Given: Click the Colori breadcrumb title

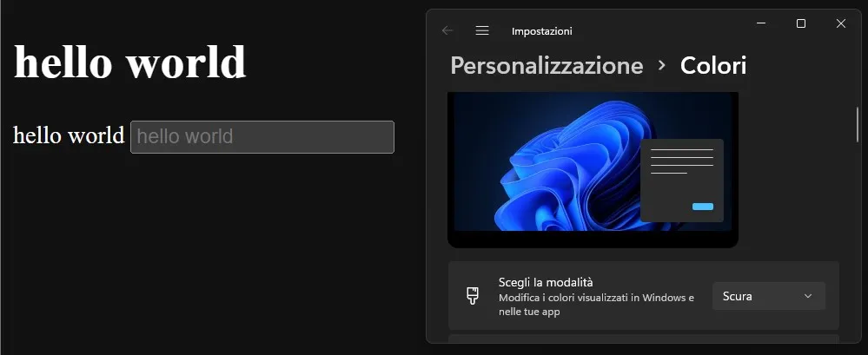Looking at the screenshot, I should point(713,66).
